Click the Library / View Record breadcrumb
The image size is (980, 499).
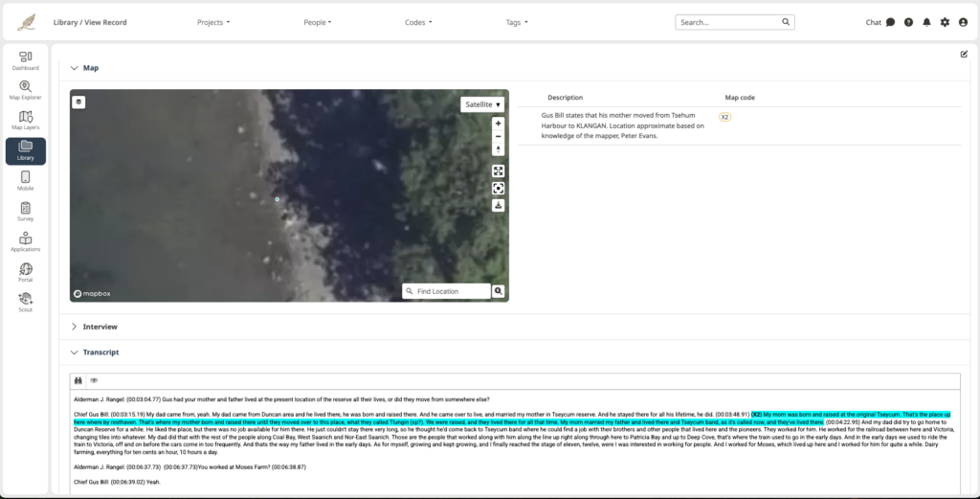tap(90, 23)
